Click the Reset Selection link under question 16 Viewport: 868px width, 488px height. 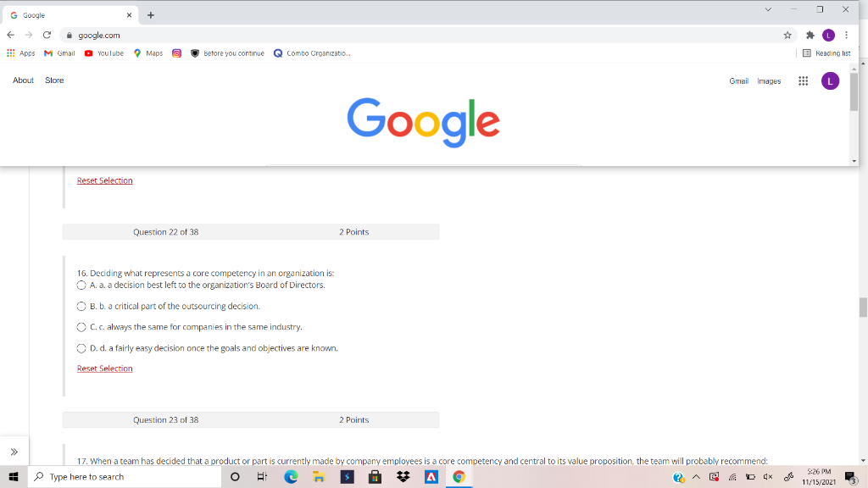tap(104, 368)
